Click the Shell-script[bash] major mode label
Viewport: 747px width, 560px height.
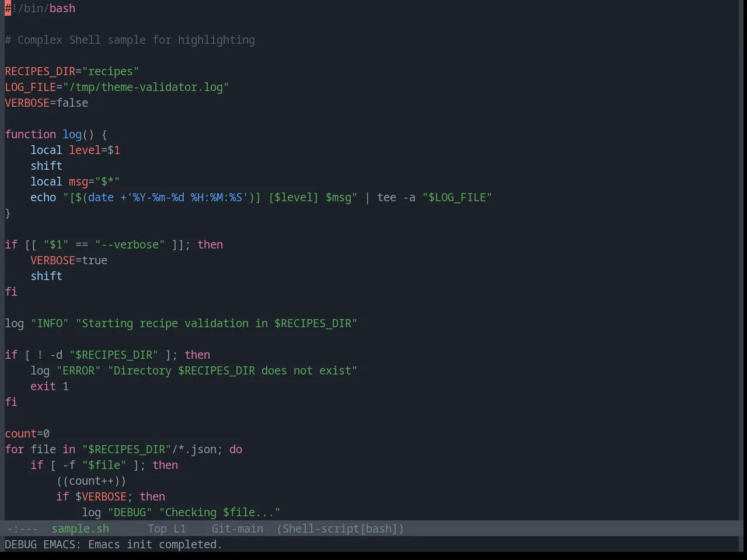click(340, 528)
